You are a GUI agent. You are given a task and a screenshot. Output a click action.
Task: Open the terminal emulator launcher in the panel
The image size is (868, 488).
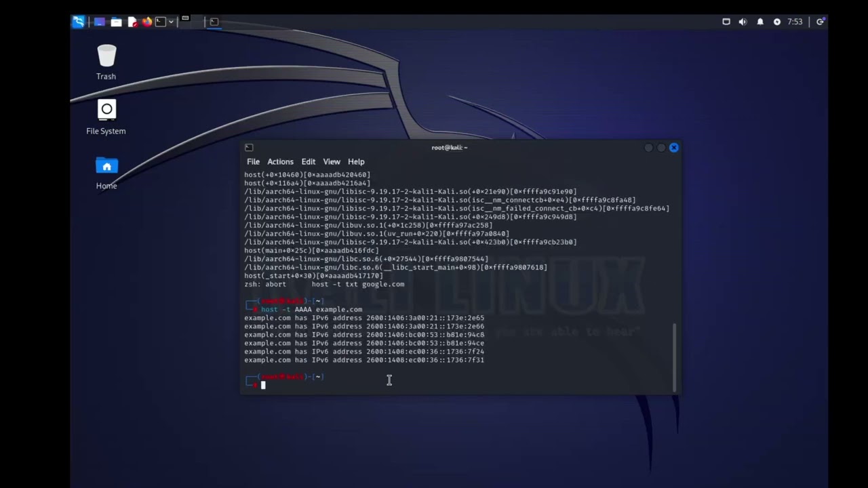click(x=161, y=22)
